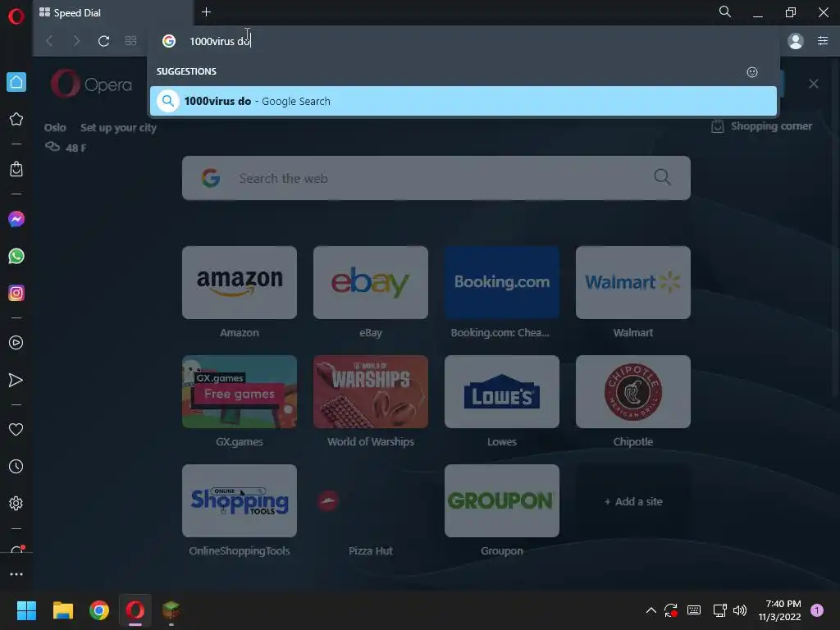Image resolution: width=840 pixels, height=630 pixels.
Task: Close the Opera banner with X
Action: (x=813, y=84)
